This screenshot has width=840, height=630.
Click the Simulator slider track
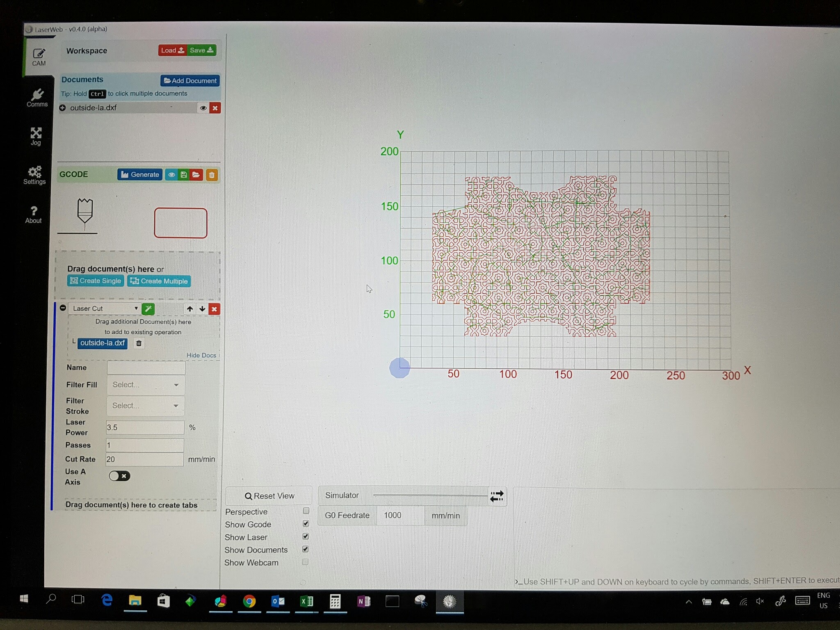tap(430, 496)
